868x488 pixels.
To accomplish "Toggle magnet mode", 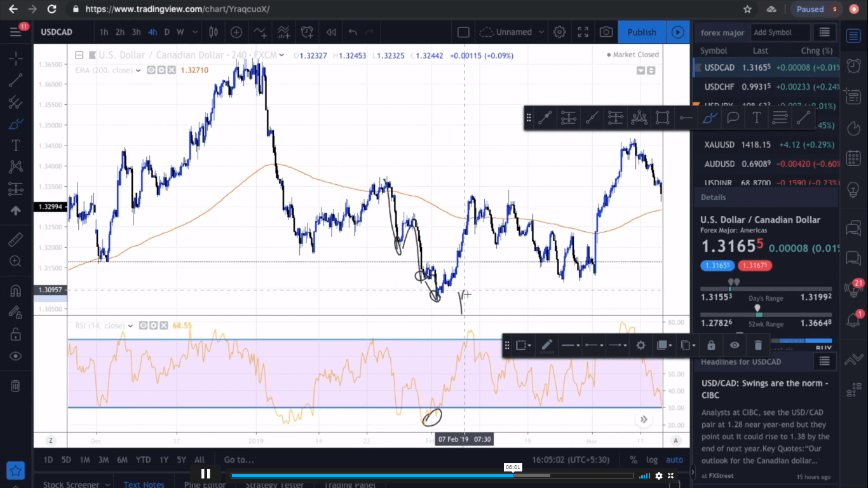I will coord(16,290).
